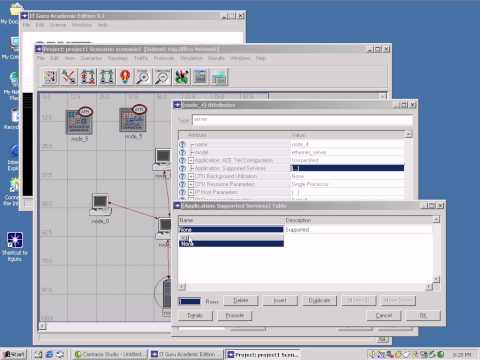Screen dimensions: 480x360
Task: Click the Internet Explorer quick launch icon
Action: click(49, 354)
